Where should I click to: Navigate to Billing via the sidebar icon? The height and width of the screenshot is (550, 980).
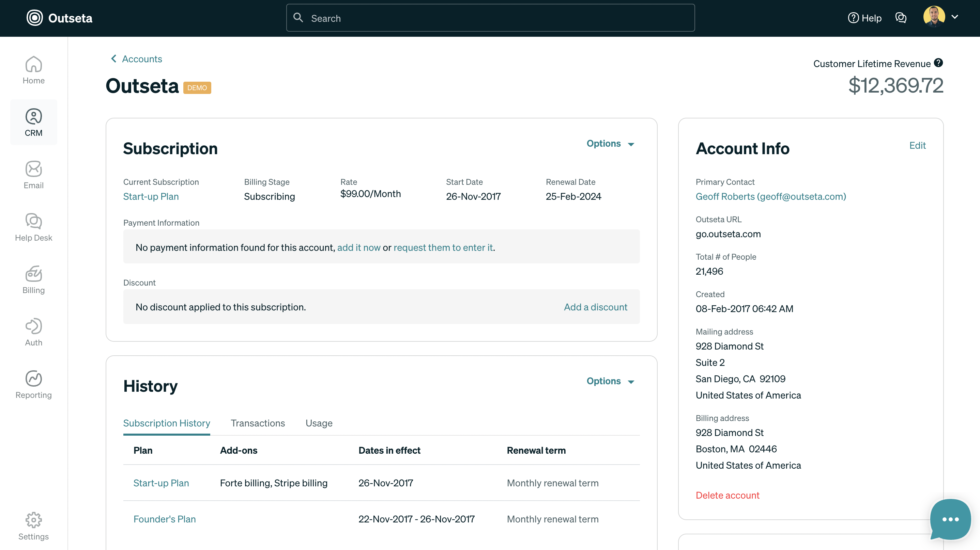[x=33, y=280]
